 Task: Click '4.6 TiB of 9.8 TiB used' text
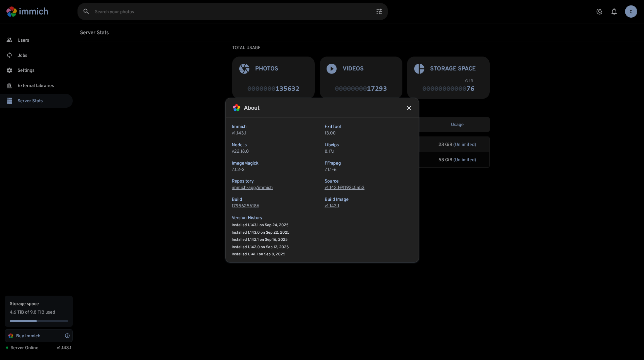(32, 312)
